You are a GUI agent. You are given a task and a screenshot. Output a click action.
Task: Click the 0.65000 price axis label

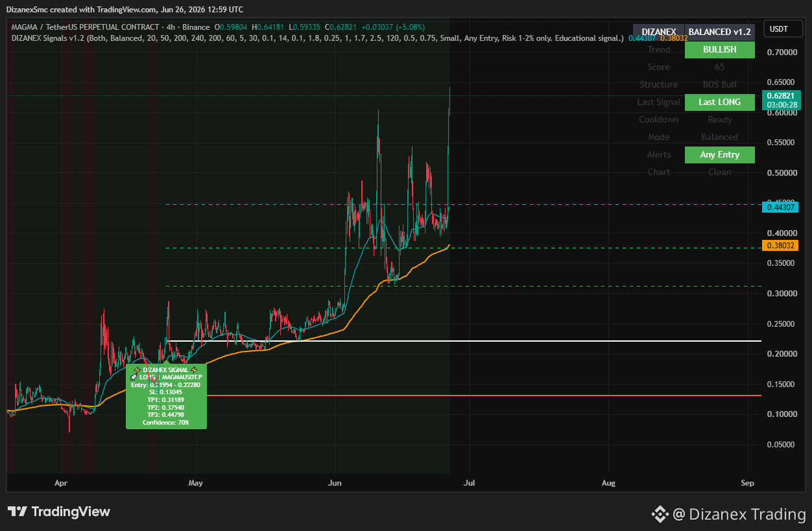(782, 82)
